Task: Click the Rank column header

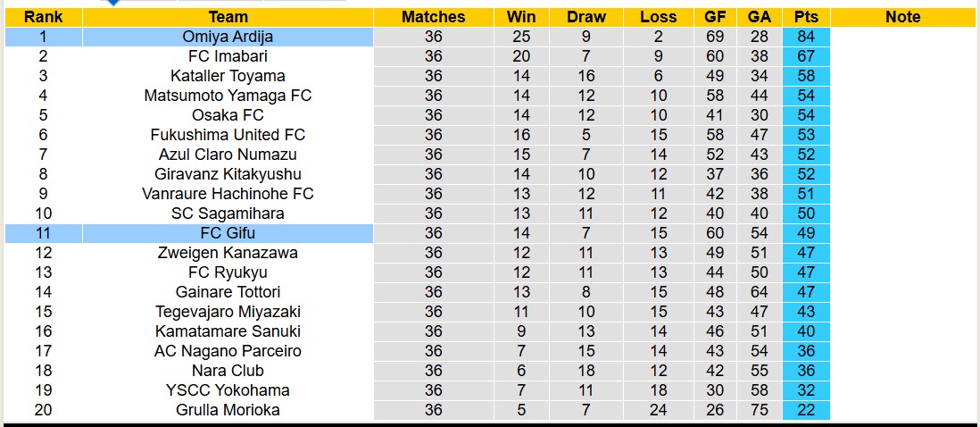Action: pos(43,17)
